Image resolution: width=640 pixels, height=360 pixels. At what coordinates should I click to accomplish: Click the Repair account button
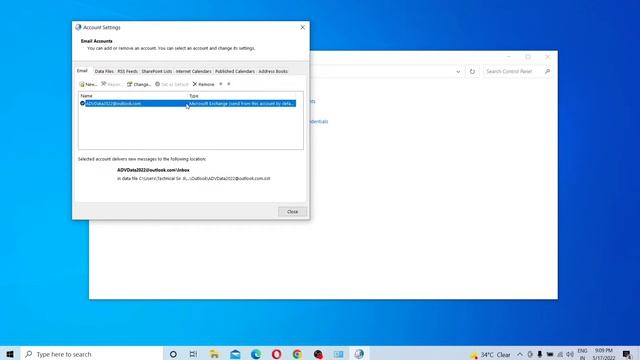click(111, 84)
